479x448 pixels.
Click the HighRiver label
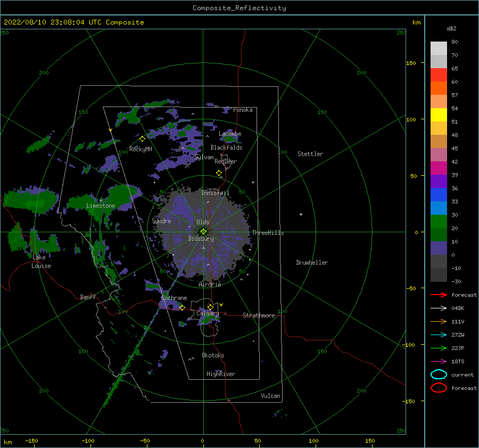[221, 374]
